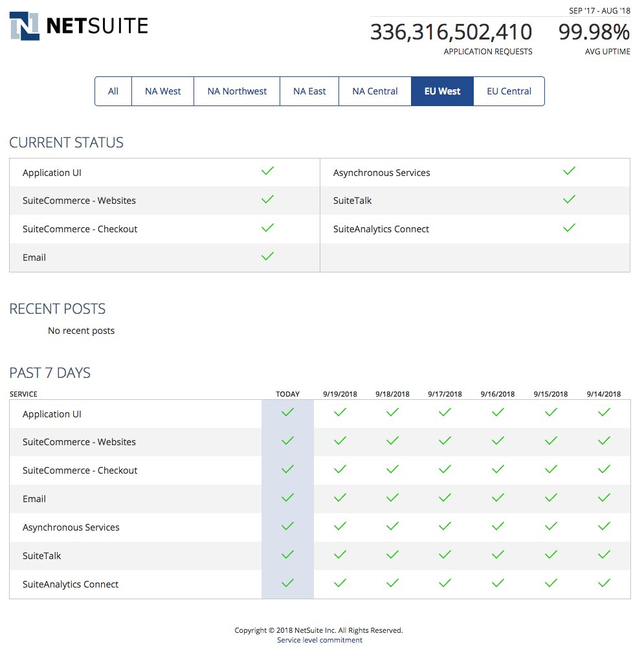Click Application UI checkmark for 9/16/2018

click(x=498, y=412)
